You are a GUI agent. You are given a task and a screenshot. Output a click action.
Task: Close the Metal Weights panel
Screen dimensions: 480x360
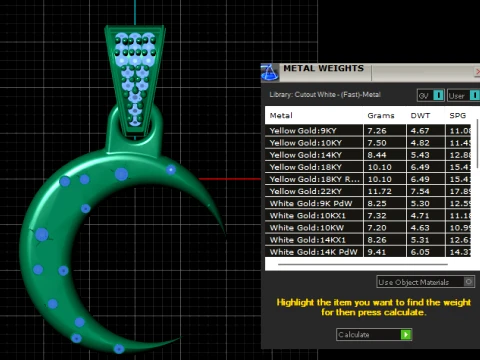click(477, 72)
